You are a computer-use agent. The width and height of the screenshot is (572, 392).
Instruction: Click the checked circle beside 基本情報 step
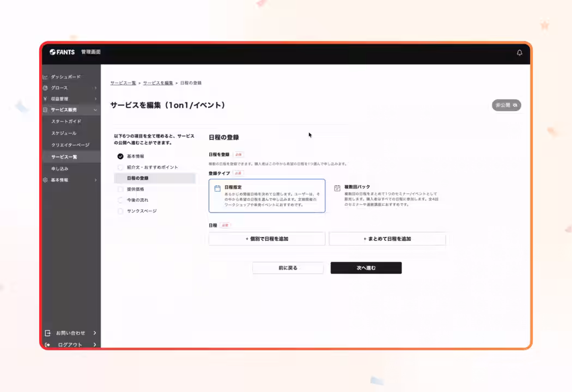[120, 156]
